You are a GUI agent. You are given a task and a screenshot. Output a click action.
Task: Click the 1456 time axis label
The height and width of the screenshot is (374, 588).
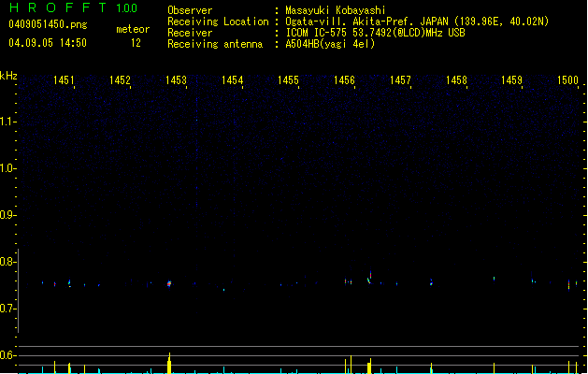point(344,80)
